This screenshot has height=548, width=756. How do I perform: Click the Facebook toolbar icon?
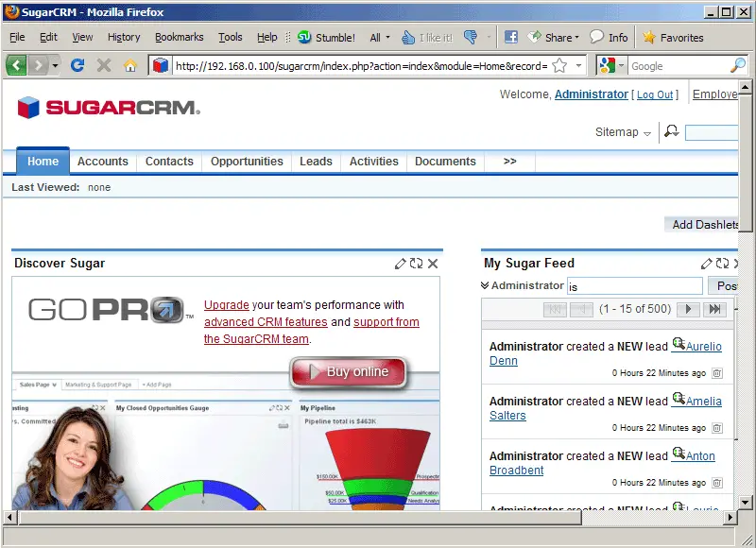coord(510,37)
